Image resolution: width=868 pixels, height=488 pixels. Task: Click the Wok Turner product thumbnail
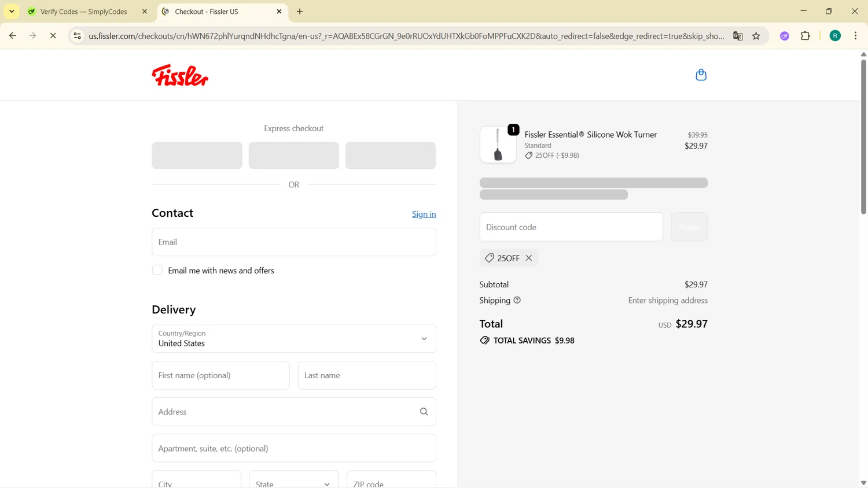(498, 145)
